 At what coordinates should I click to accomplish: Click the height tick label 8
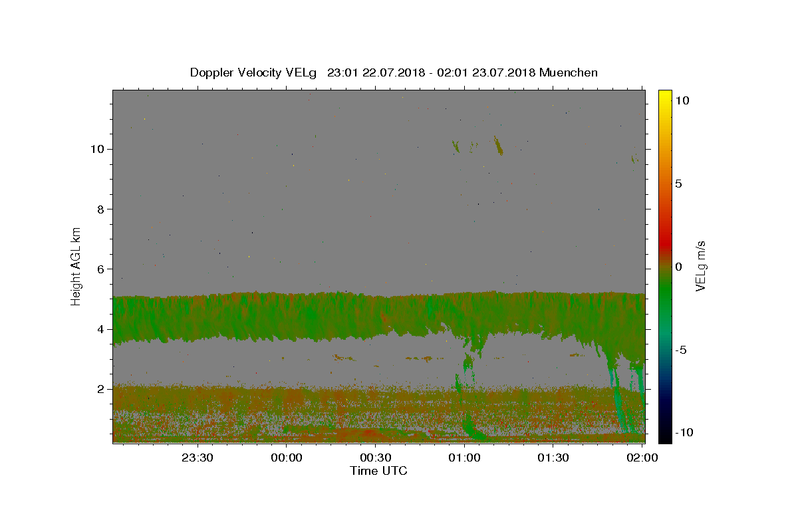[x=101, y=209]
